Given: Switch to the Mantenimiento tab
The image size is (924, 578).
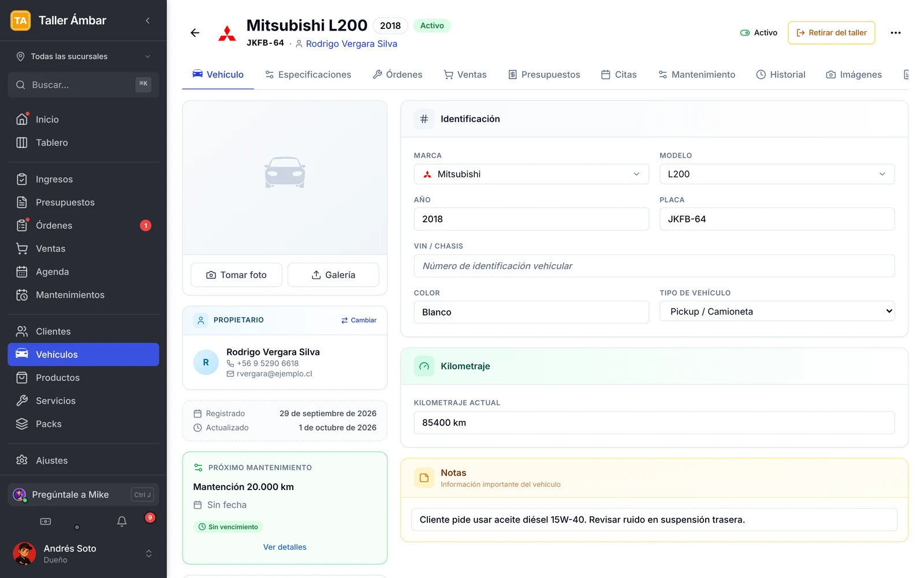Looking at the screenshot, I should pyautogui.click(x=696, y=75).
